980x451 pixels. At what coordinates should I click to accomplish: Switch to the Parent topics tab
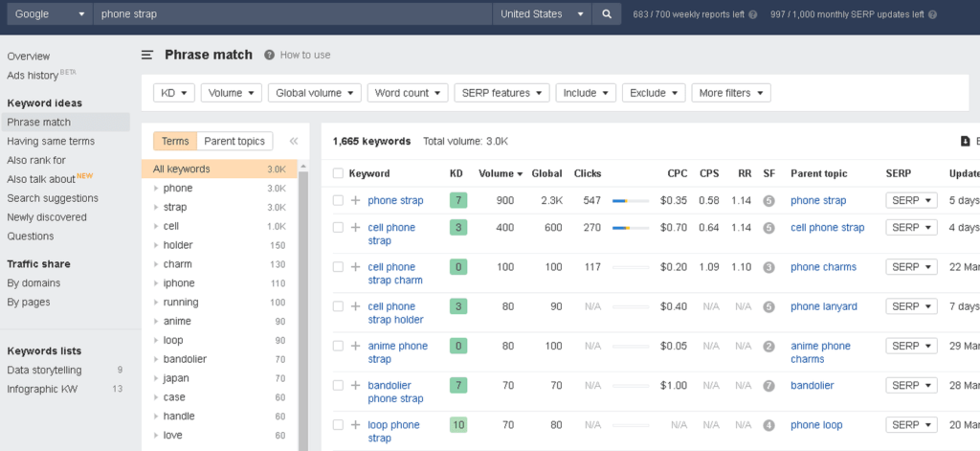234,142
